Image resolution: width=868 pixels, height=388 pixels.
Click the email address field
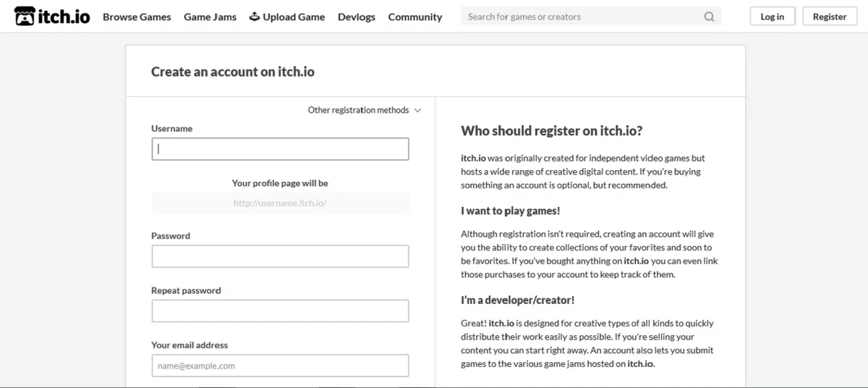point(280,366)
